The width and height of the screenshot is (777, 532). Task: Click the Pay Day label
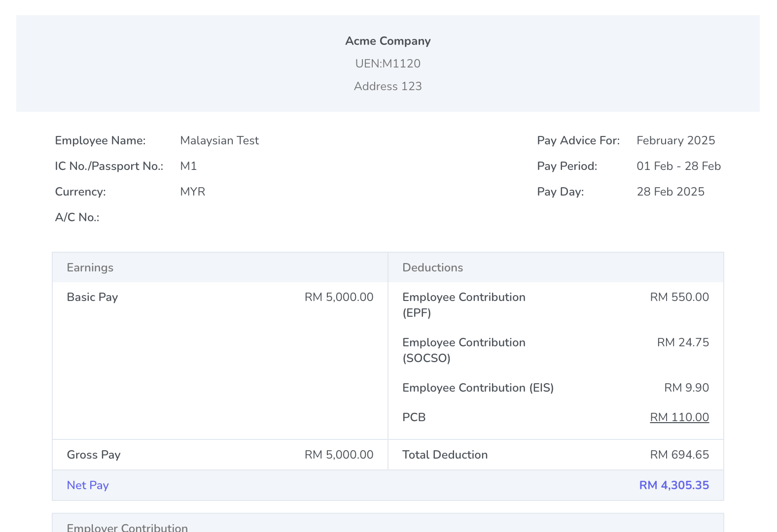coord(561,192)
